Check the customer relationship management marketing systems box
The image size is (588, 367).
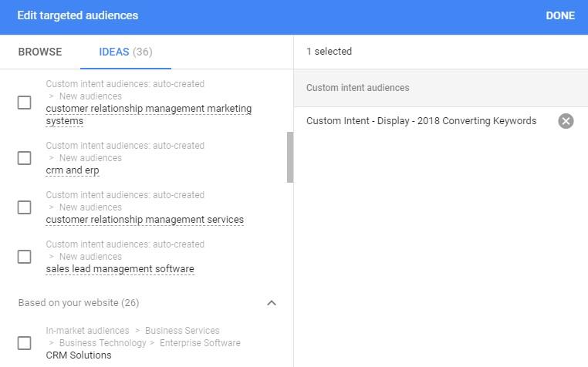click(25, 103)
